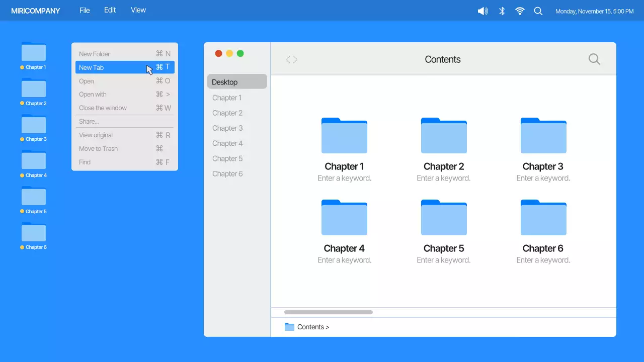Viewport: 644px width, 362px height.
Task: Open the Chapter 6 folder on the desktop
Action: (33, 233)
